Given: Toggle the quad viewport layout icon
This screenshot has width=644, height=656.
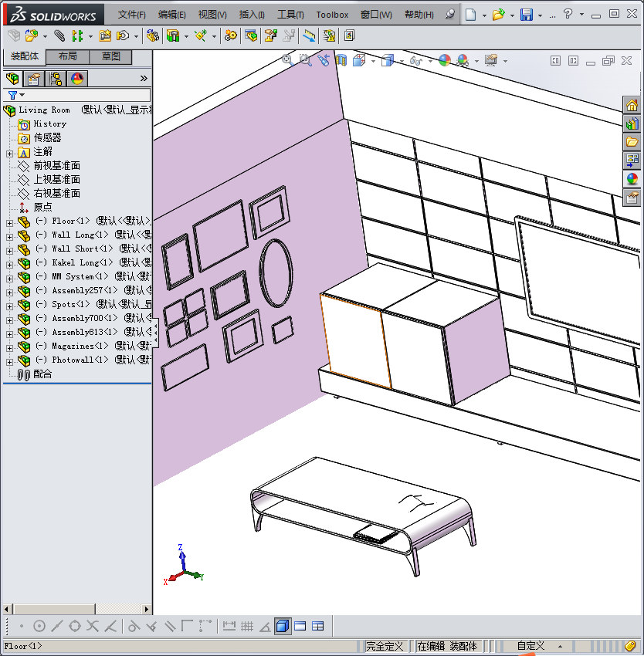Looking at the screenshot, I should (318, 626).
